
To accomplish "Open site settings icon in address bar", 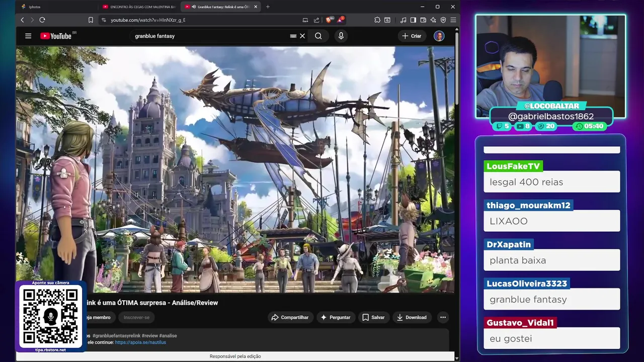I will click(x=104, y=20).
